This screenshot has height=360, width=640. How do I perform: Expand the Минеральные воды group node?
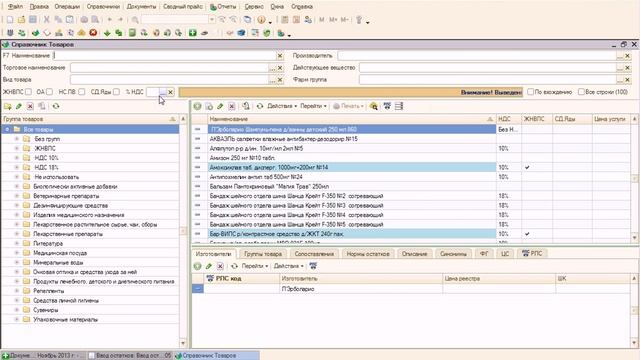(x=17, y=262)
